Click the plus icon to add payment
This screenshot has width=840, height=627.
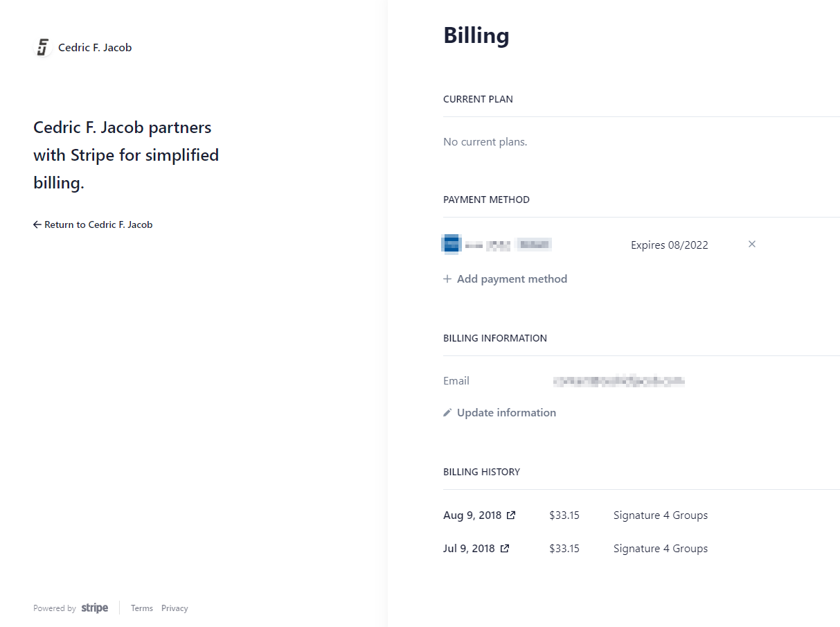[447, 279]
